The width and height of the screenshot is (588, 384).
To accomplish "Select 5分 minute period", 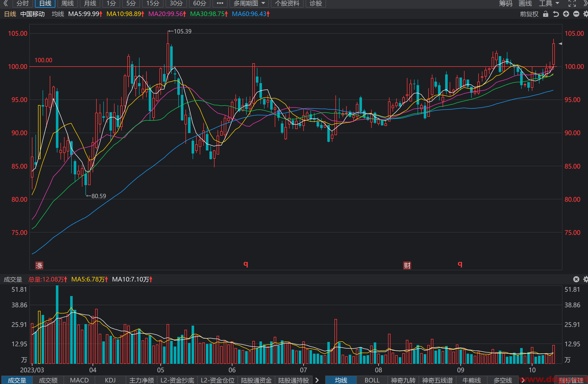I will [131, 3].
